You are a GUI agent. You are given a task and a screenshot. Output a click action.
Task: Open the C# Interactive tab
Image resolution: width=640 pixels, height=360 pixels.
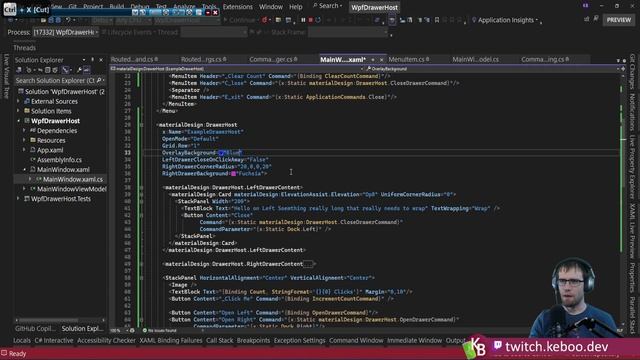53,340
